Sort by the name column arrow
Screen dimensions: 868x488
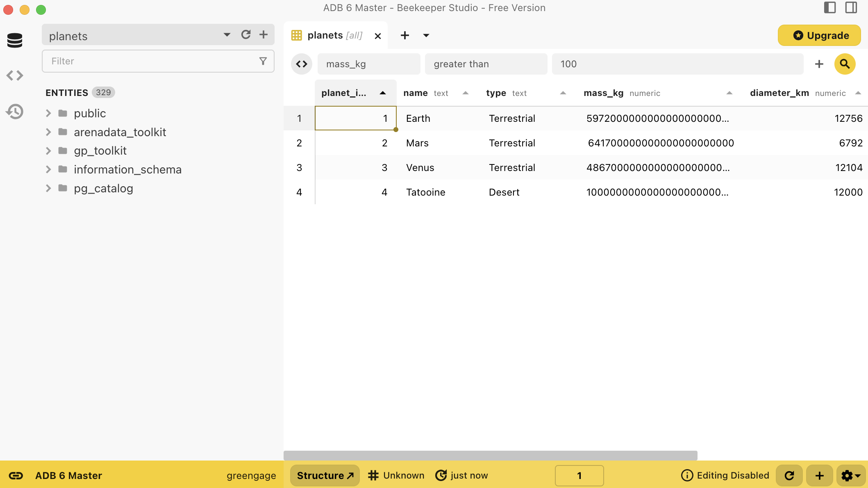(x=466, y=93)
